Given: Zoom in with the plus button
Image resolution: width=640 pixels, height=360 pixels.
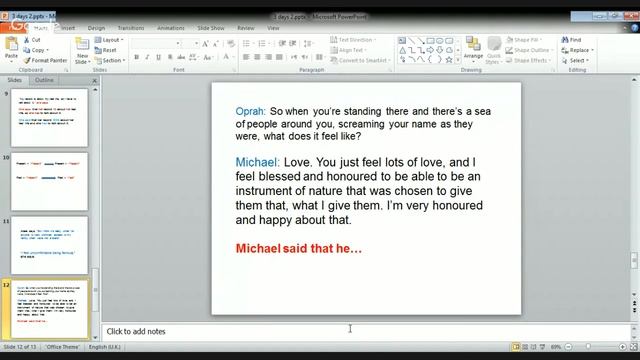Looking at the screenshot, I should (622, 347).
